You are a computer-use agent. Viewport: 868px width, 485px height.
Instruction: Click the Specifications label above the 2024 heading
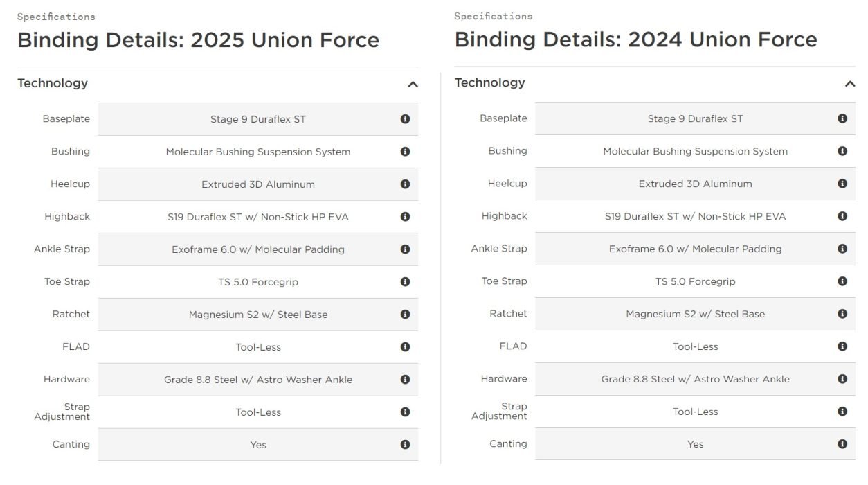coord(493,15)
